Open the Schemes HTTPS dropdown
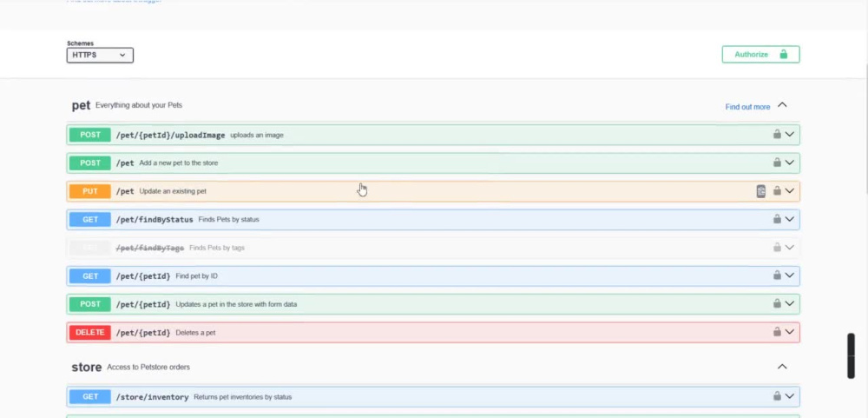This screenshot has width=868, height=418. click(100, 55)
